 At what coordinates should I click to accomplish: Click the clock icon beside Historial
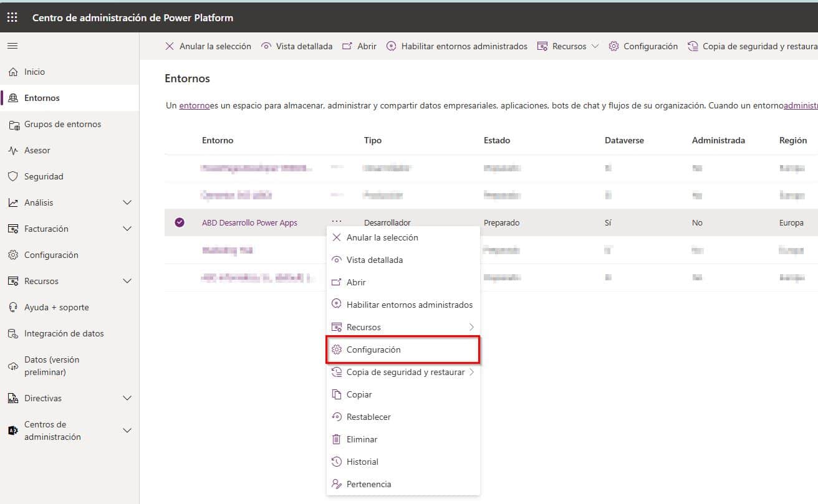(x=337, y=462)
